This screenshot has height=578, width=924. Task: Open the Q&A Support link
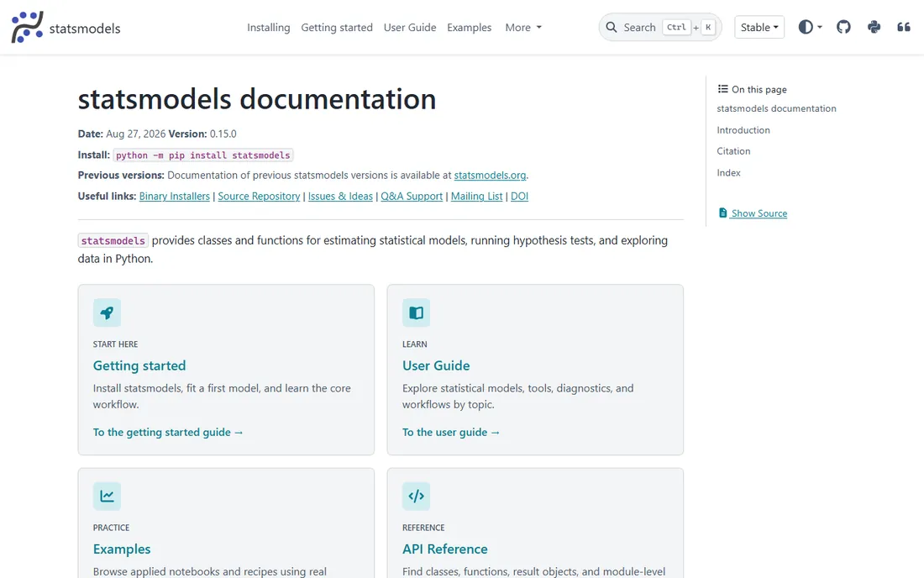pos(412,197)
